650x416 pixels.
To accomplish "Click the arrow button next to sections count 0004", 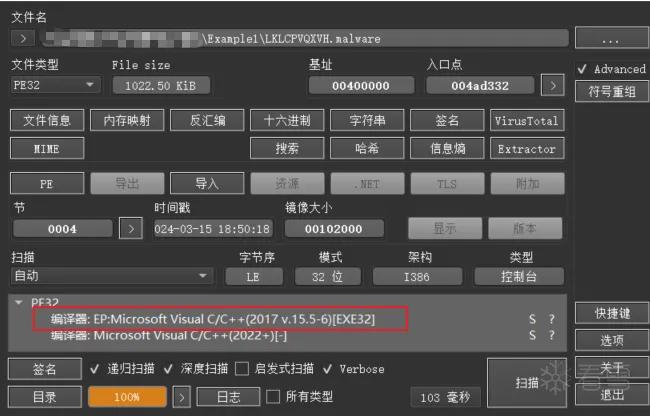I will pos(131,228).
